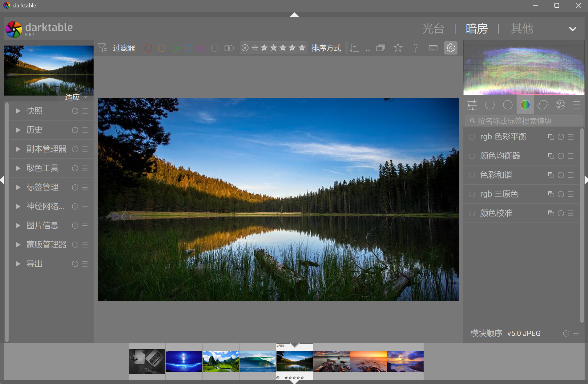Viewport: 588px width, 384px height.
Task: Enable rgb 三原色 module
Action: pos(472,194)
